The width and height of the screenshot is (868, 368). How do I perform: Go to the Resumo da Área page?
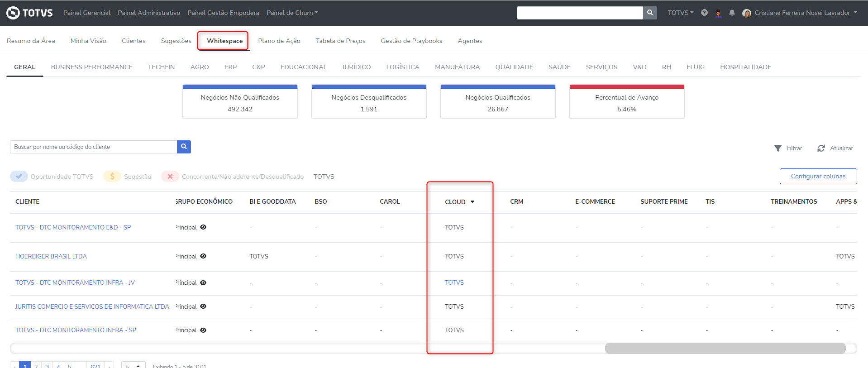(x=31, y=41)
